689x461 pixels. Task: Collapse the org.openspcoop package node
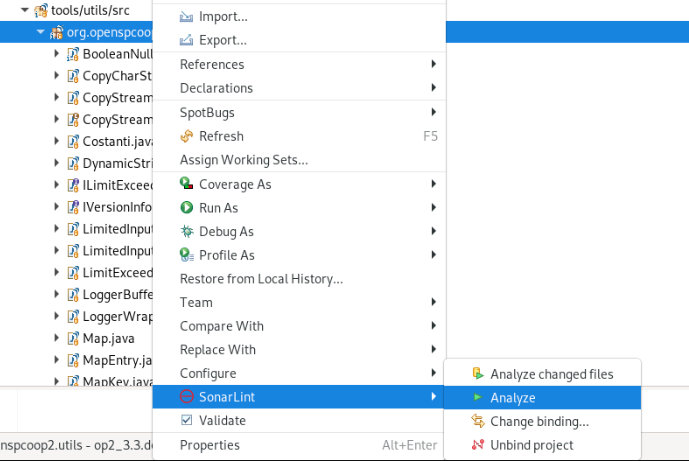(x=40, y=32)
